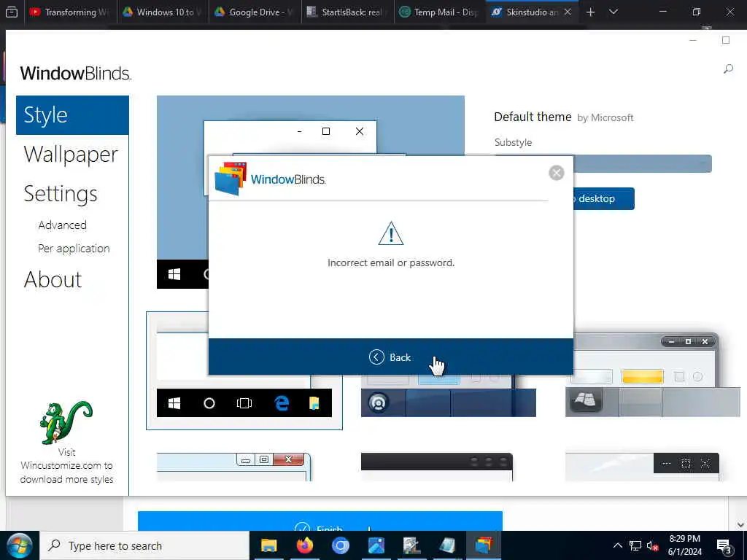Click the search magnifier icon in WindowBlinds
Screen dimensions: 747x560
[x=728, y=69]
